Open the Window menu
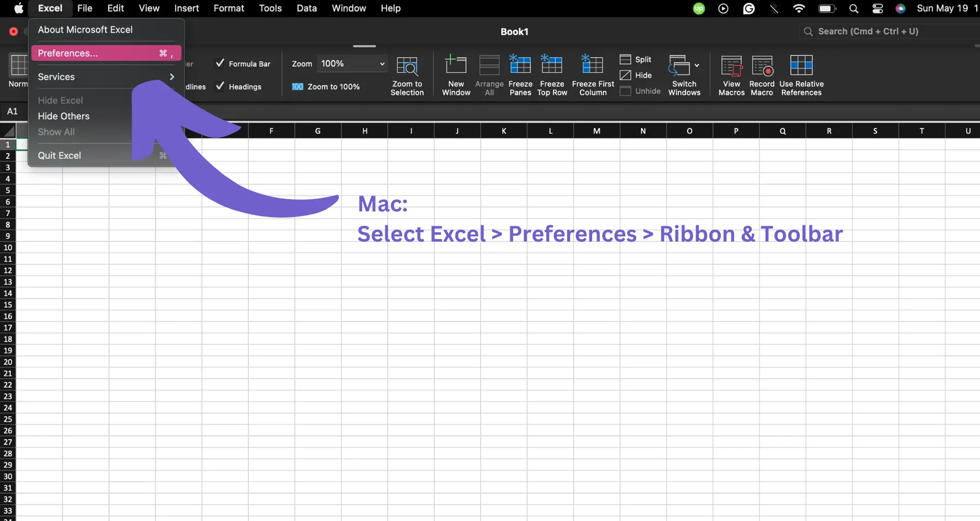Screen dimensions: 980x521 pos(349,8)
